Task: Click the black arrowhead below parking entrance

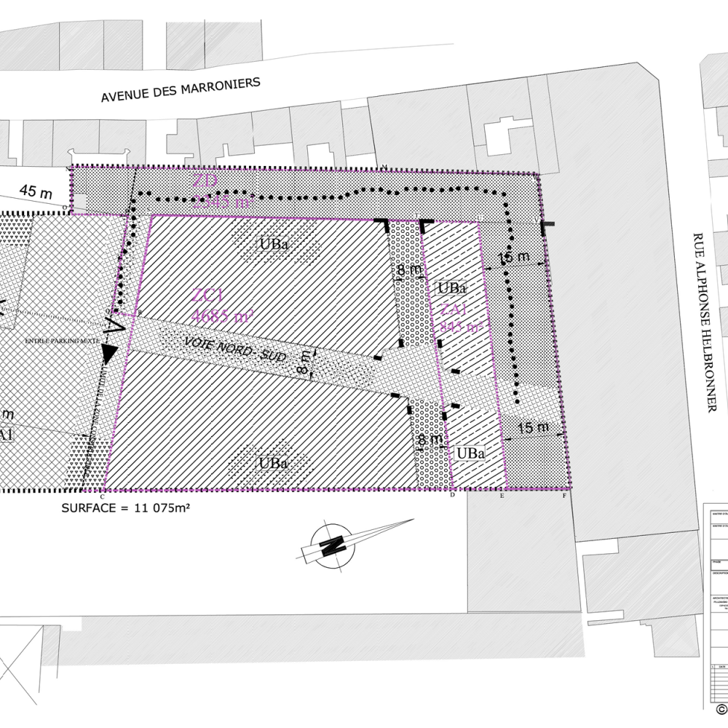Action: click(x=109, y=354)
